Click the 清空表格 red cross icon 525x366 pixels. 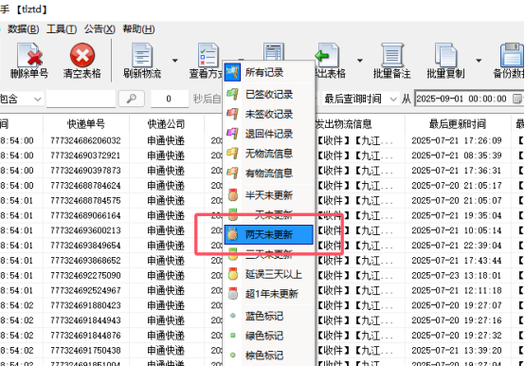[x=82, y=55]
